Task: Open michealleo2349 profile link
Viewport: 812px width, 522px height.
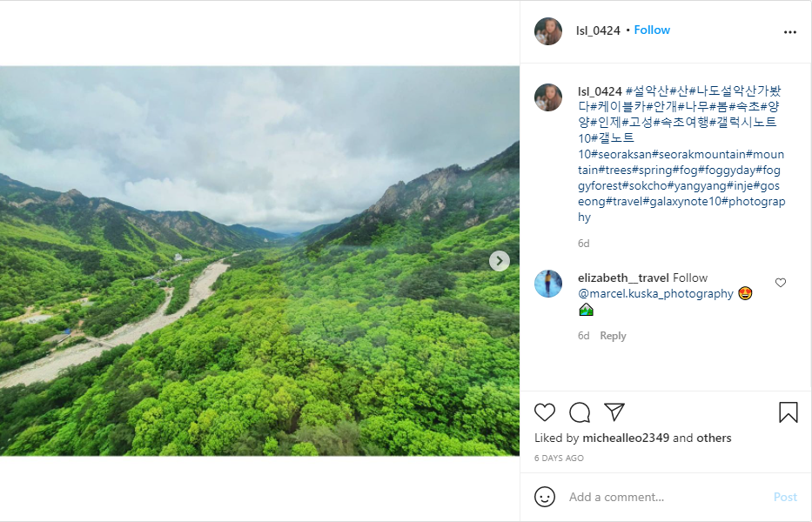Action: click(626, 438)
